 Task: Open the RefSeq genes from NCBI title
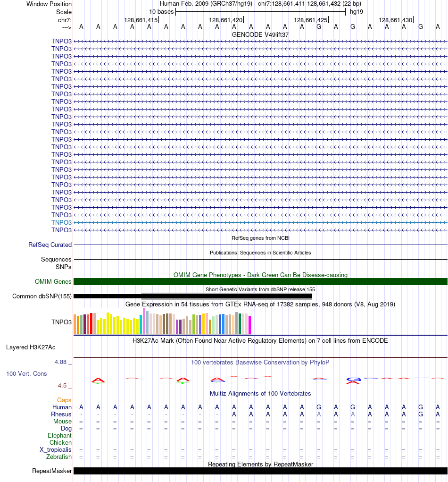(x=260, y=238)
